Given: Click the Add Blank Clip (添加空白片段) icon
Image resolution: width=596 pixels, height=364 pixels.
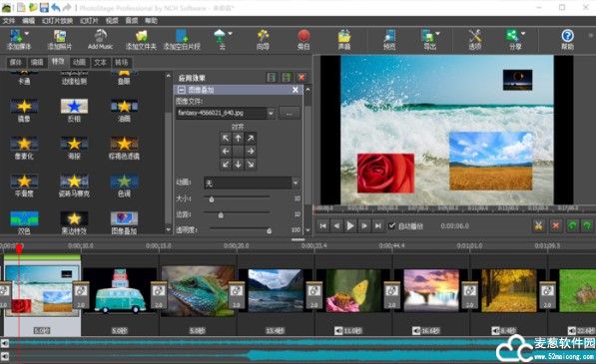Looking at the screenshot, I should coord(182,36).
